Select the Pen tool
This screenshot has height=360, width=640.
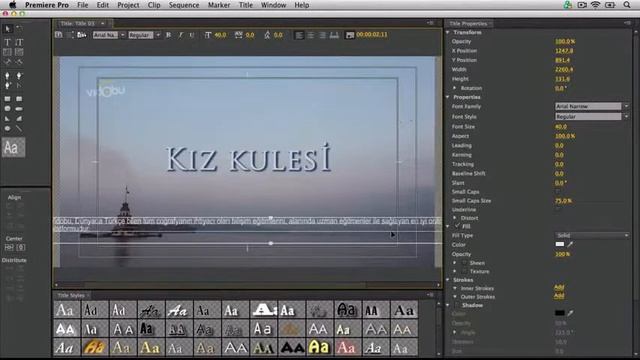(7, 76)
